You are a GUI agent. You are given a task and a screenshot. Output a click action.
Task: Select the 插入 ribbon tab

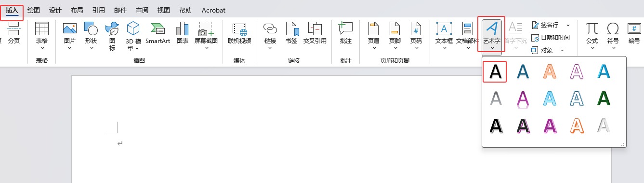coord(12,10)
